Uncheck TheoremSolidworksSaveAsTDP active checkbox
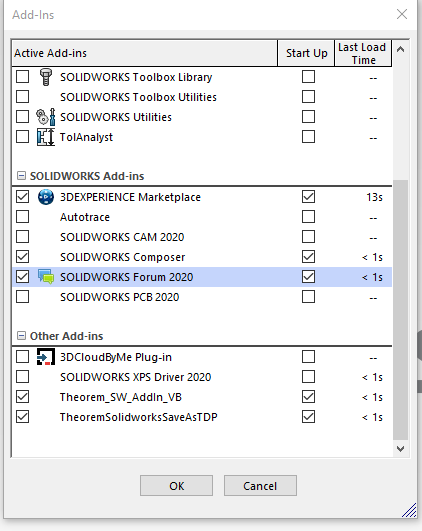422x531 pixels. (23, 417)
